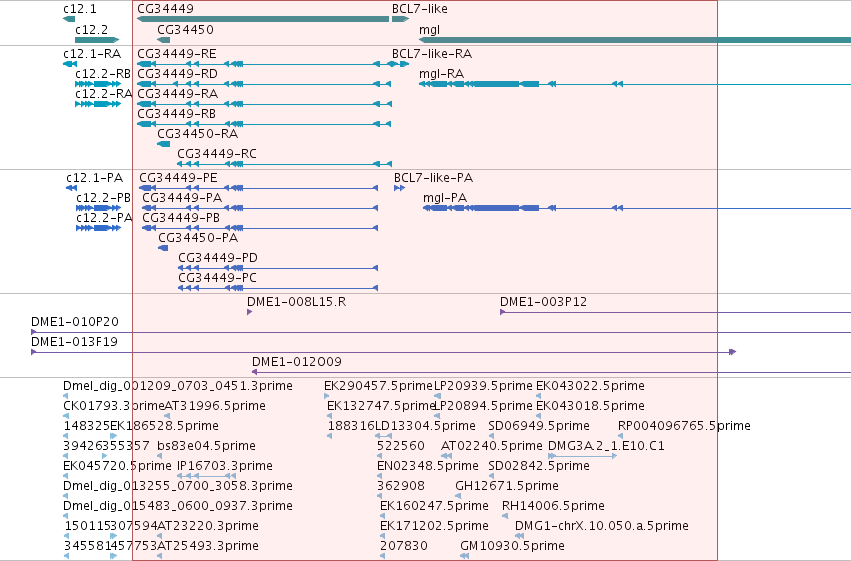
Task: Select the LP20939.5prime EST label
Action: 484,386
